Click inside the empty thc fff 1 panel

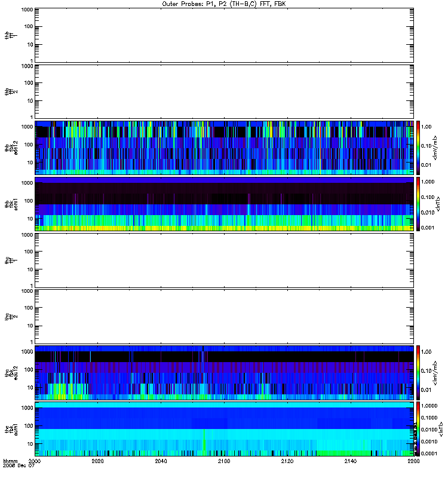(x=225, y=261)
